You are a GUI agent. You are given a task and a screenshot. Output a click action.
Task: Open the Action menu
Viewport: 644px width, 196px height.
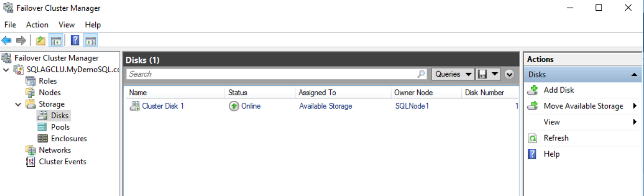coord(37,25)
